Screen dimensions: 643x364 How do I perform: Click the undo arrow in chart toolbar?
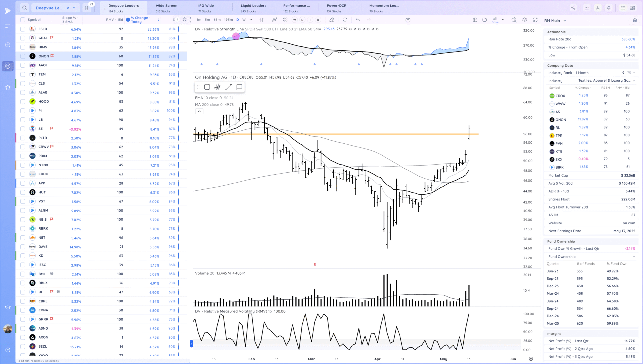[358, 20]
